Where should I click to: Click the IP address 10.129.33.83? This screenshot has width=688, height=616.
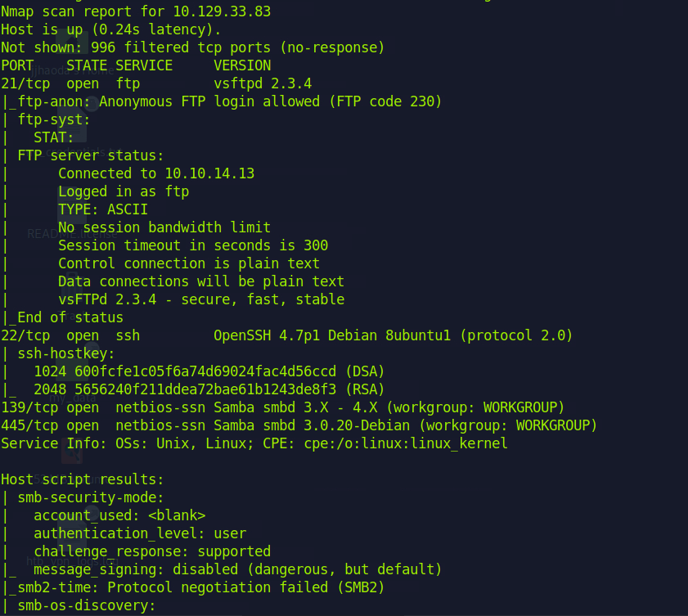(x=222, y=11)
